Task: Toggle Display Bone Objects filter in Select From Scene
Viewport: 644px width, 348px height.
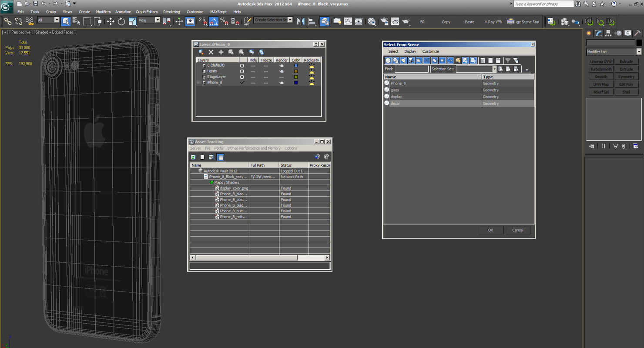Action: pos(450,60)
